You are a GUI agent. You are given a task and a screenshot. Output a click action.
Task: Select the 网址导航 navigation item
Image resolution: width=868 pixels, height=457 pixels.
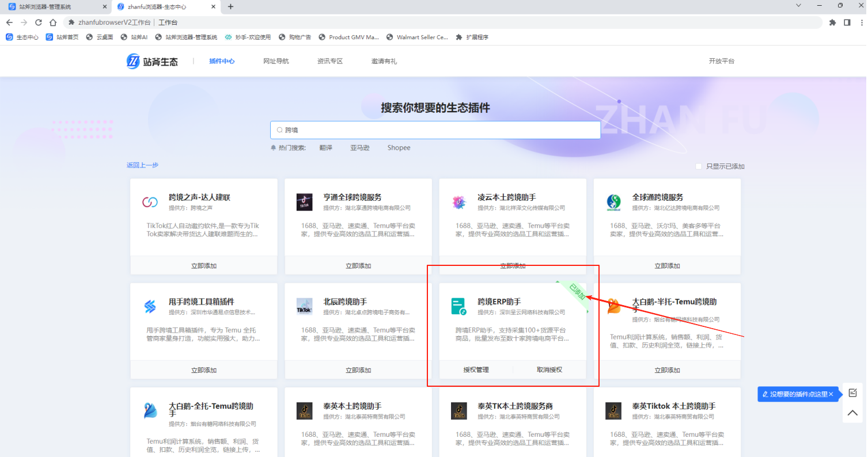(x=276, y=61)
